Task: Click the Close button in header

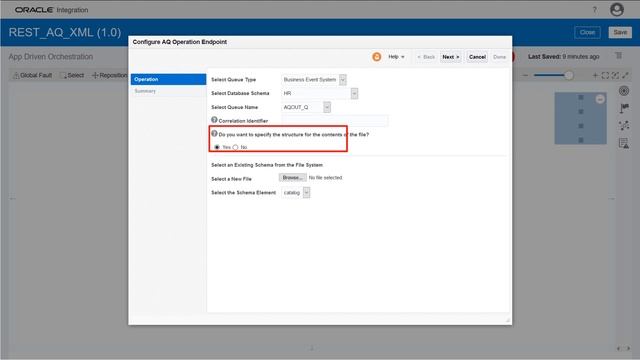Action: pos(587,32)
